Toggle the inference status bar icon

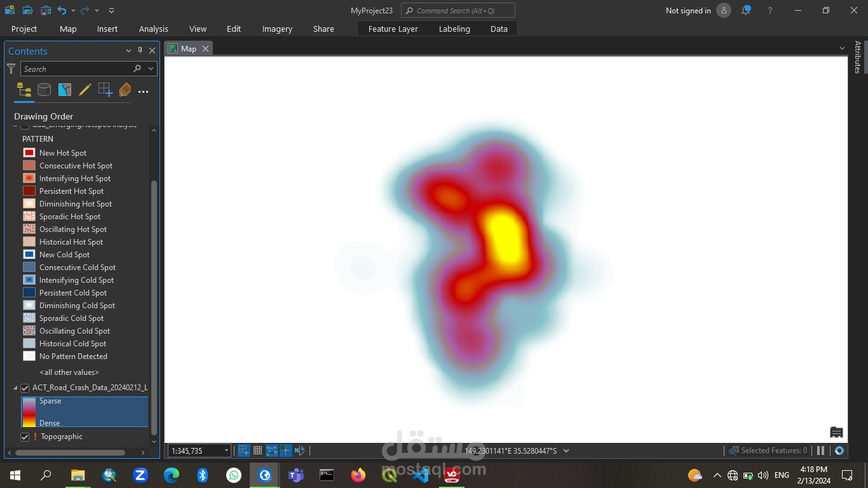286,451
